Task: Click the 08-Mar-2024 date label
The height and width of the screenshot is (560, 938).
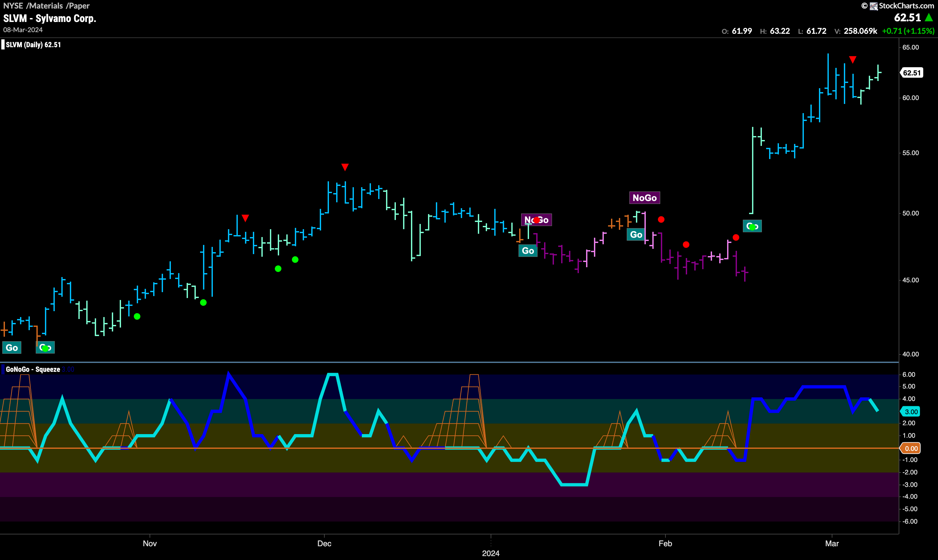Action: [x=23, y=30]
